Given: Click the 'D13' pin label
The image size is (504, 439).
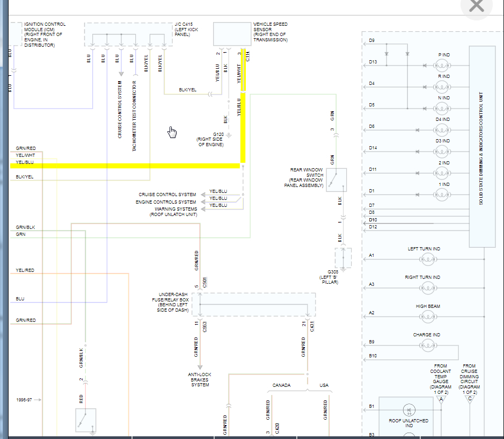Looking at the screenshot, I should point(373,62).
